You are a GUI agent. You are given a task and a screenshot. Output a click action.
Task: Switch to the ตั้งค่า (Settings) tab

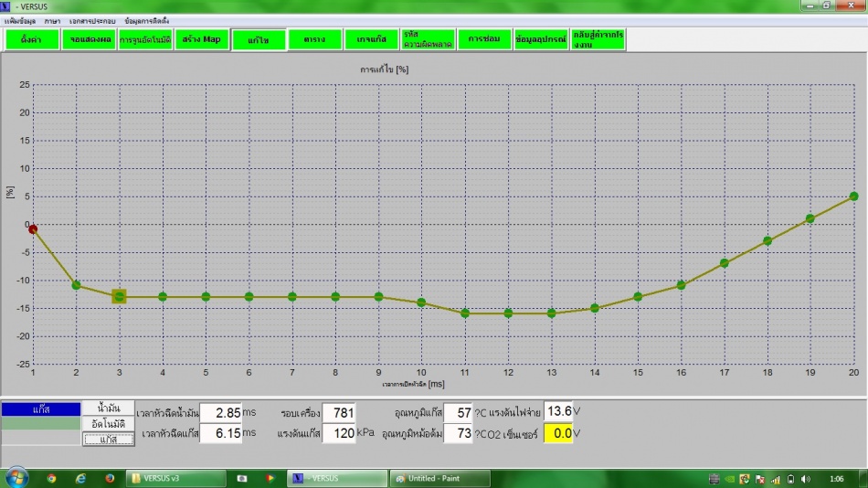tap(32, 40)
